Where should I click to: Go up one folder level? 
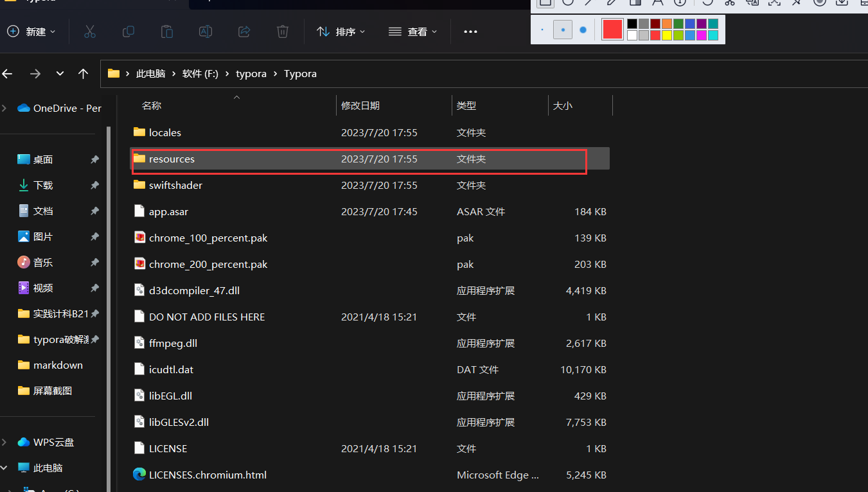pyautogui.click(x=83, y=74)
